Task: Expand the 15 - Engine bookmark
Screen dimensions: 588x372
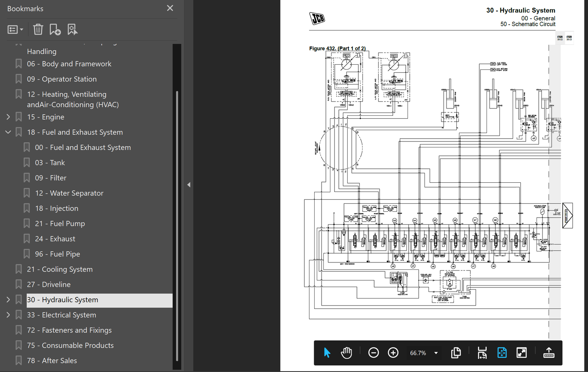Action: click(8, 117)
